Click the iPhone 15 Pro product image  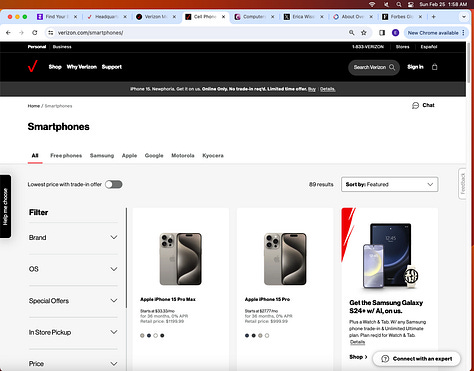tap(285, 259)
